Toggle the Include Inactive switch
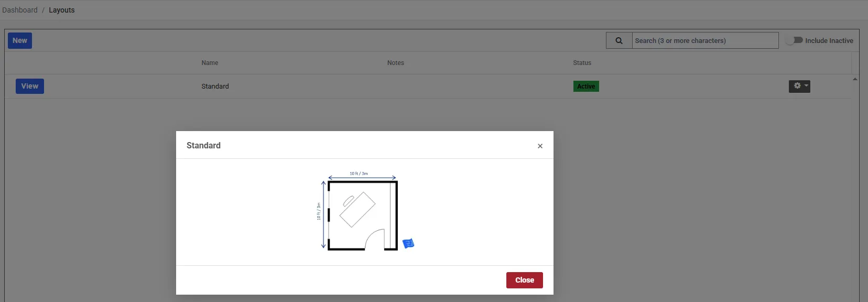 point(794,40)
